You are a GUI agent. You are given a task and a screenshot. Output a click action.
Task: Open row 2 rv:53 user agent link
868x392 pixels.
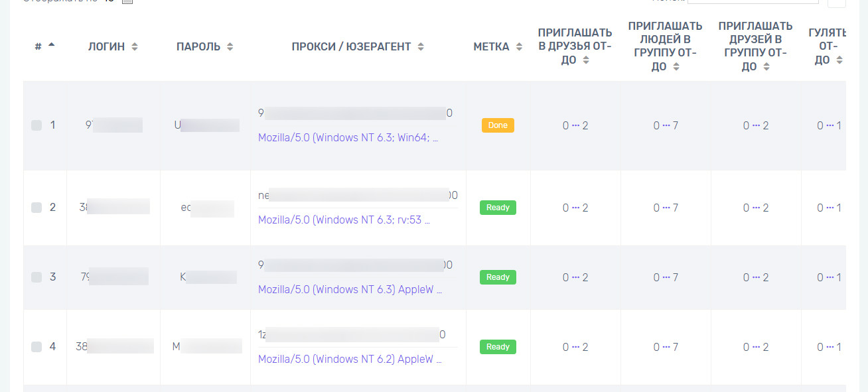(344, 220)
